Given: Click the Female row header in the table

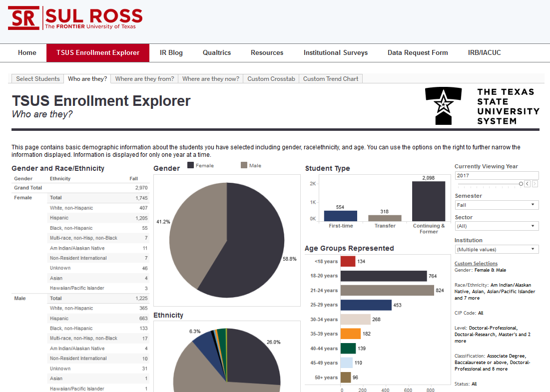Looking at the screenshot, I should point(23,198).
